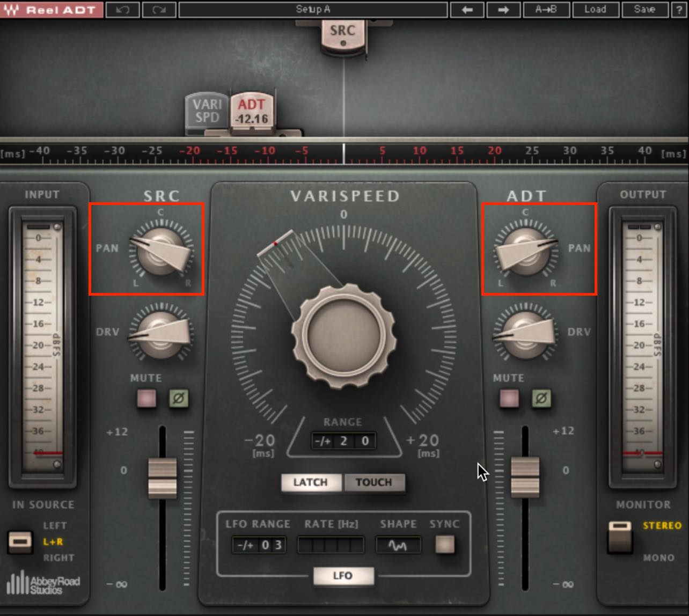Click the Varispeed RANGE value field

[343, 441]
